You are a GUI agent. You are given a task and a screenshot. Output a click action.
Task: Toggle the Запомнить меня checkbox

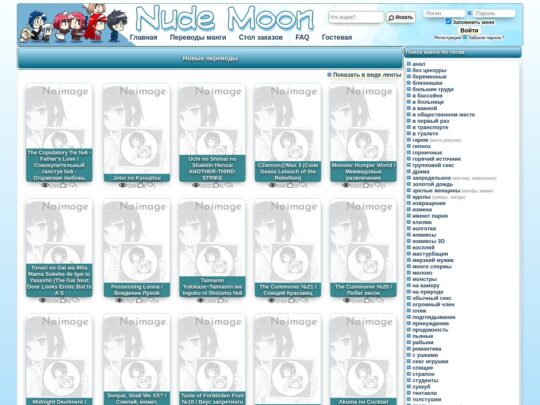(448, 22)
